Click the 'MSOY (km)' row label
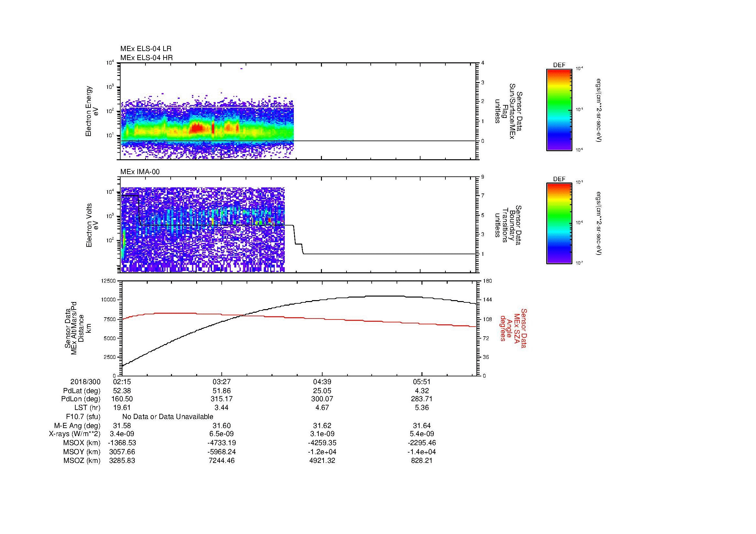The image size is (756, 534). coord(82,452)
